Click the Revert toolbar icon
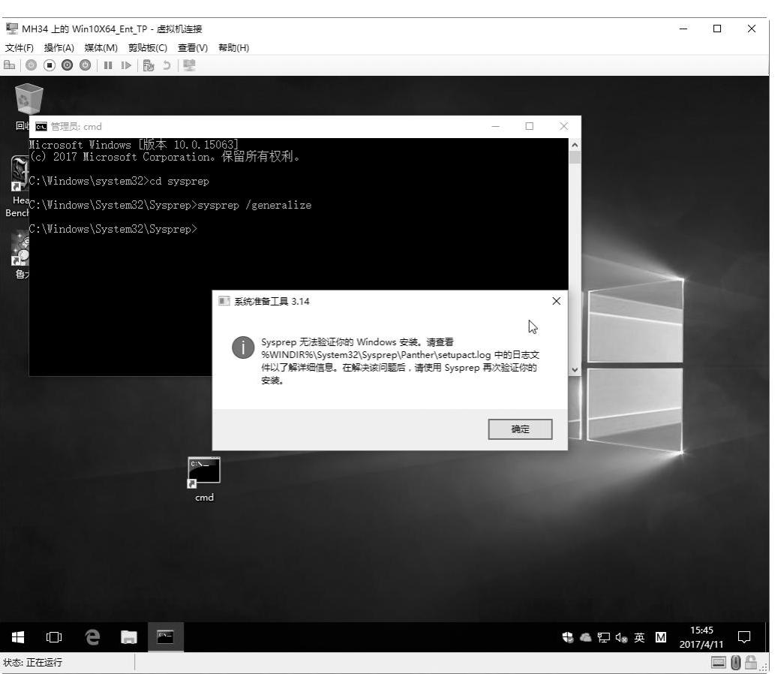The image size is (784, 674). tap(167, 65)
